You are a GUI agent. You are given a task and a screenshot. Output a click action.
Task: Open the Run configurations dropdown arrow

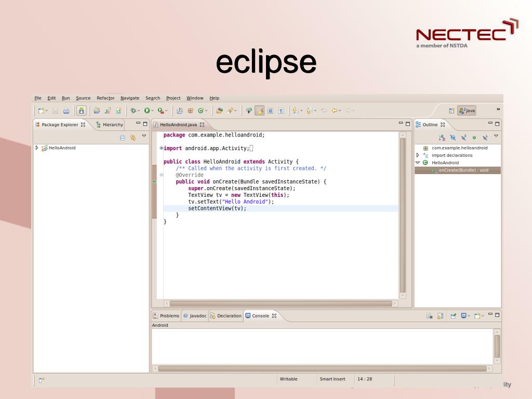click(152, 111)
